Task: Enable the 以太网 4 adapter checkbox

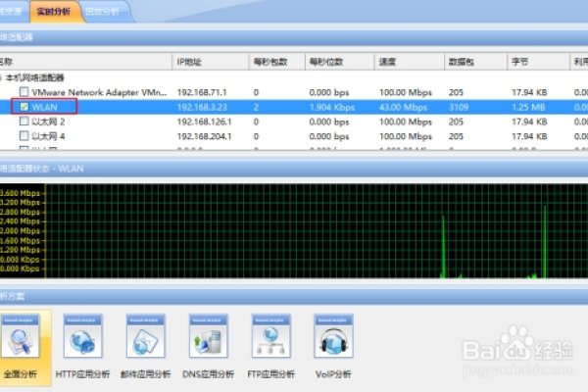Action: pyautogui.click(x=24, y=136)
